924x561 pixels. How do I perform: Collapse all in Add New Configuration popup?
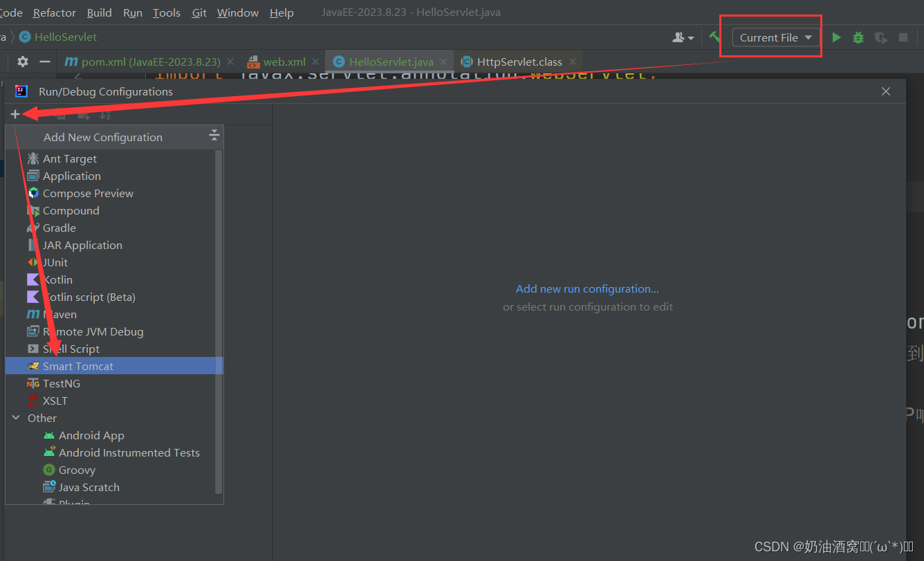(214, 135)
